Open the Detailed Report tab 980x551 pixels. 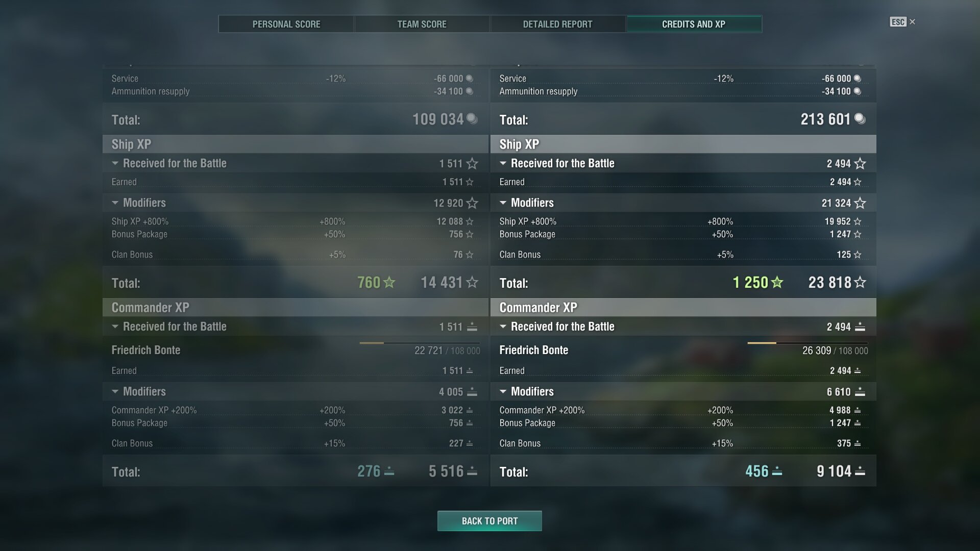[558, 24]
